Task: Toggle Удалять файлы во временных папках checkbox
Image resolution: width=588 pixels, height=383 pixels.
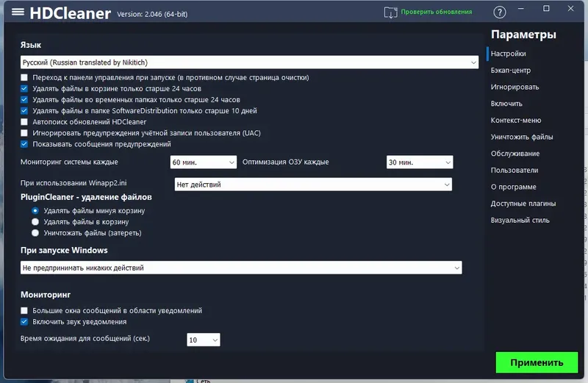Action: (24, 100)
